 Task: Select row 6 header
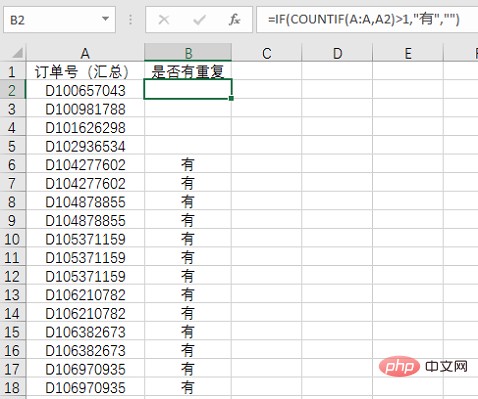pyautogui.click(x=12, y=164)
